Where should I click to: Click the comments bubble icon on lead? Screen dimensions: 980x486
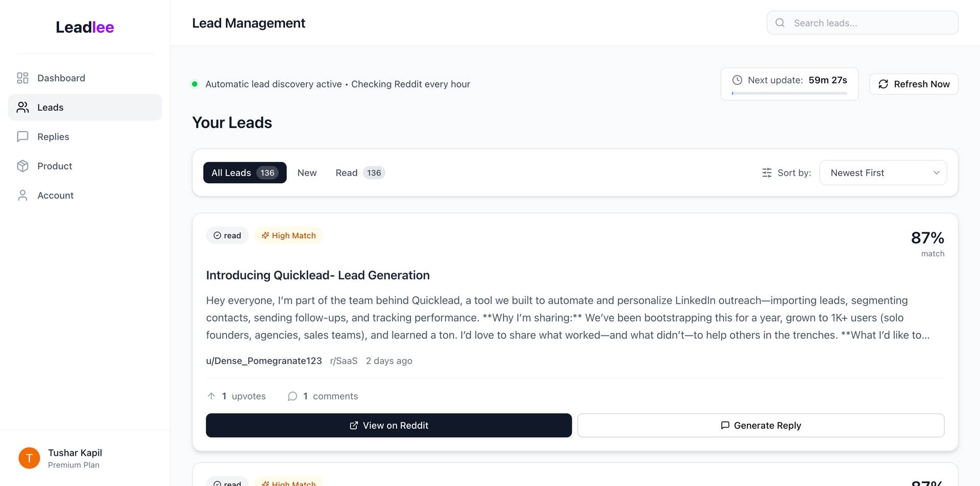coord(292,396)
